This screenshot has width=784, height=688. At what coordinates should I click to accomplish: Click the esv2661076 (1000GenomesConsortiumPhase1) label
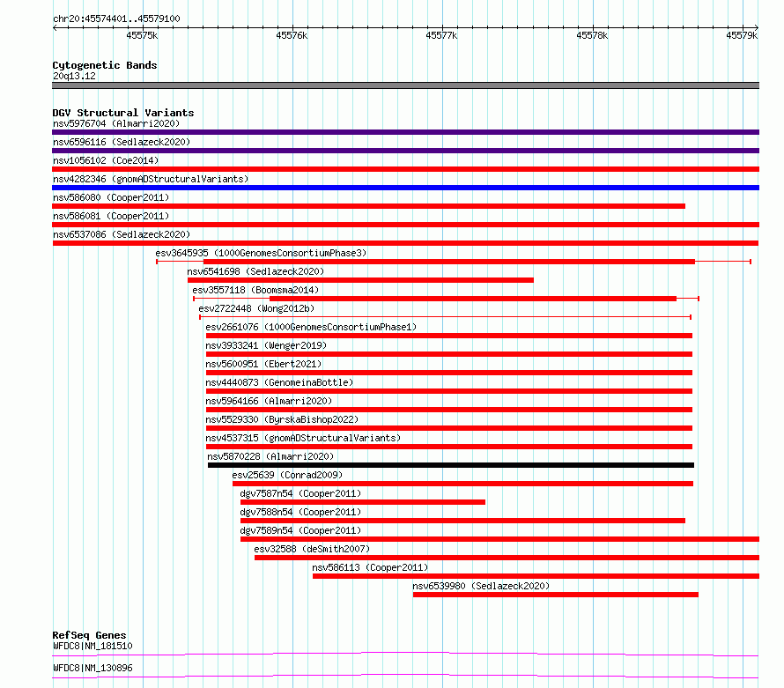[x=311, y=327]
